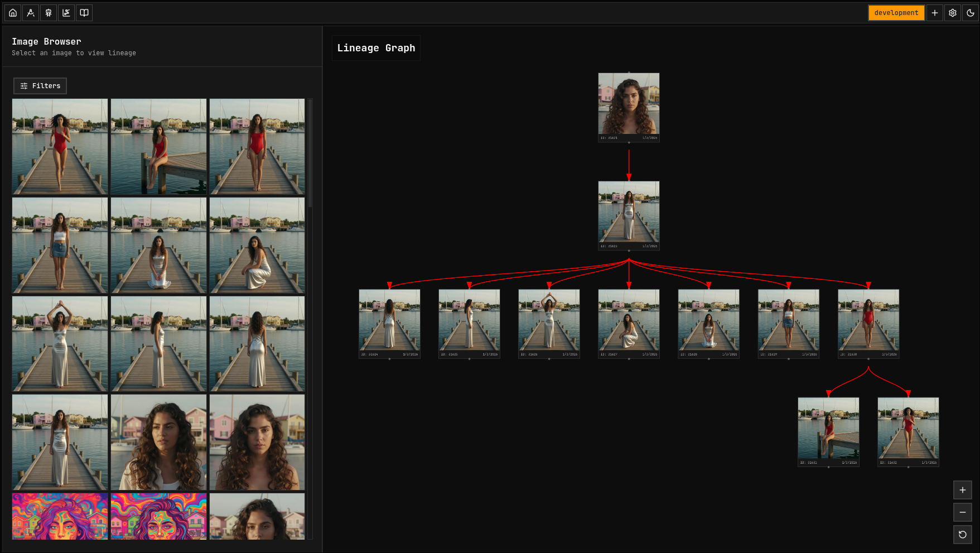Click graph node ID 31631 sitting on dock
Viewport: 980px width, 553px height.
click(828, 432)
